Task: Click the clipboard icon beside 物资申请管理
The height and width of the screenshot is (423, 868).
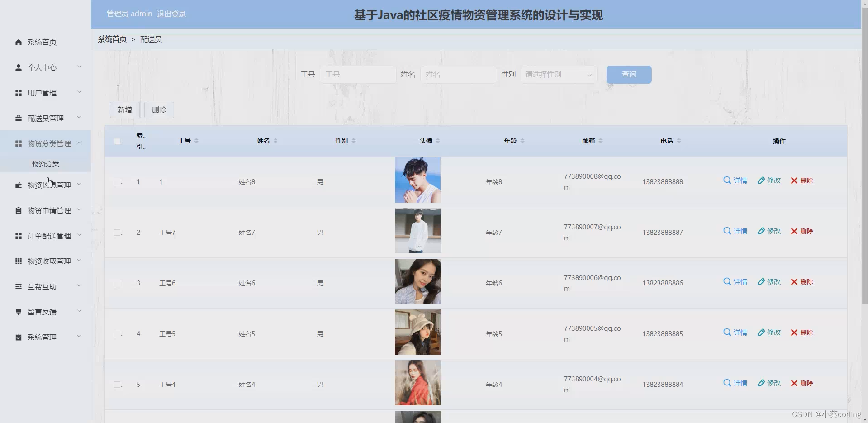Action: pos(19,210)
